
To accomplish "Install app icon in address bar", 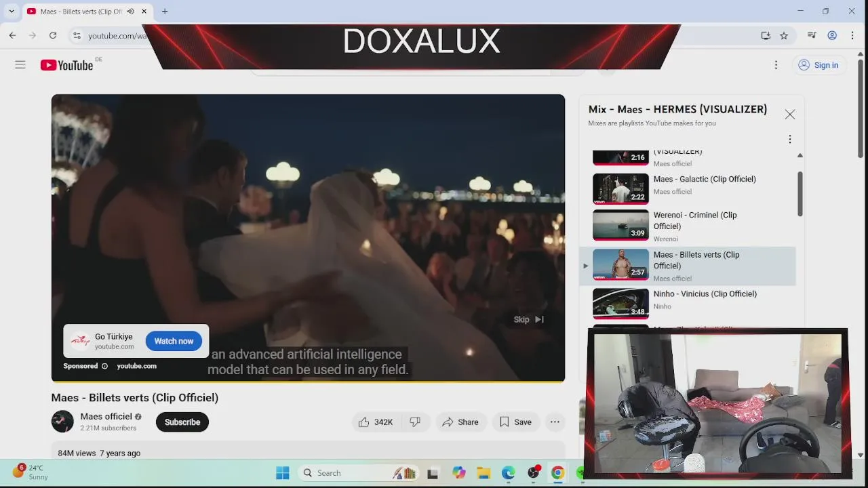I will 766,35.
